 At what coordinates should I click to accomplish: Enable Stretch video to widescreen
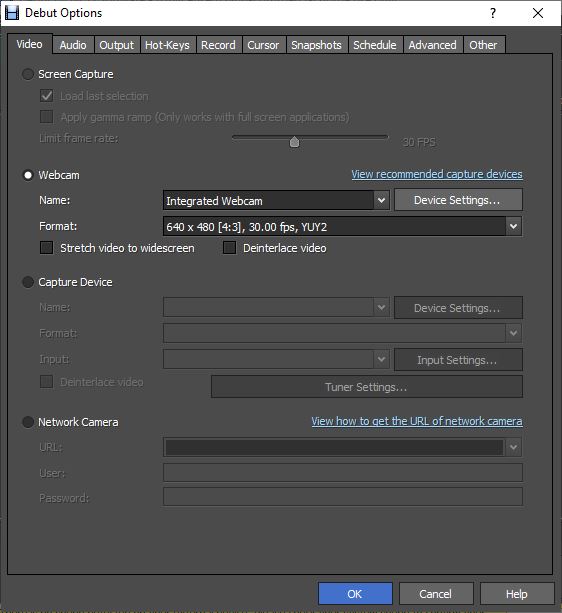pyautogui.click(x=47, y=247)
